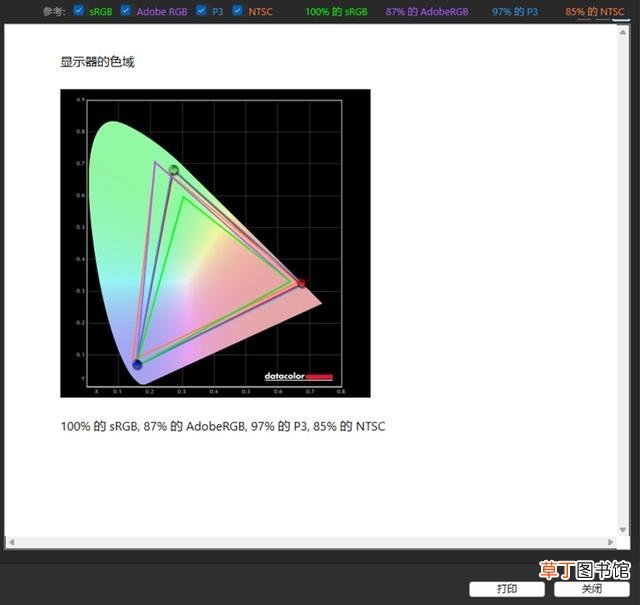The height and width of the screenshot is (605, 640).
Task: Toggle the NTSC reference checkbox
Action: point(237,10)
